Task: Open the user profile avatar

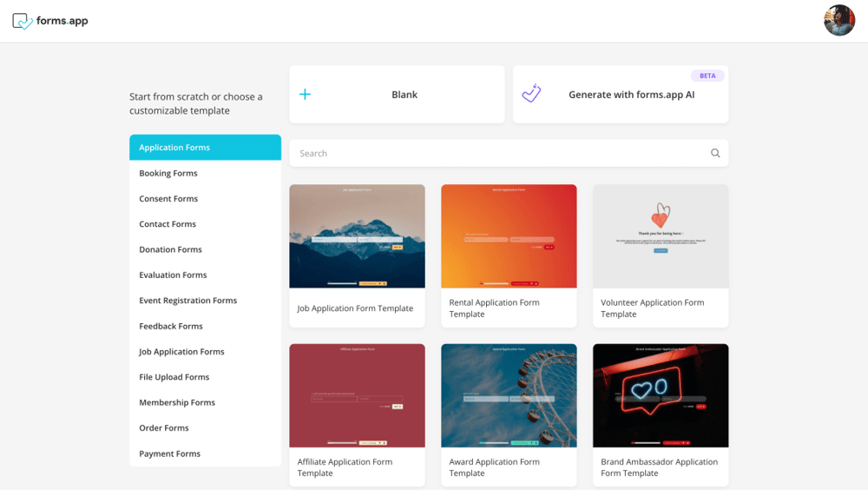Action: point(838,21)
